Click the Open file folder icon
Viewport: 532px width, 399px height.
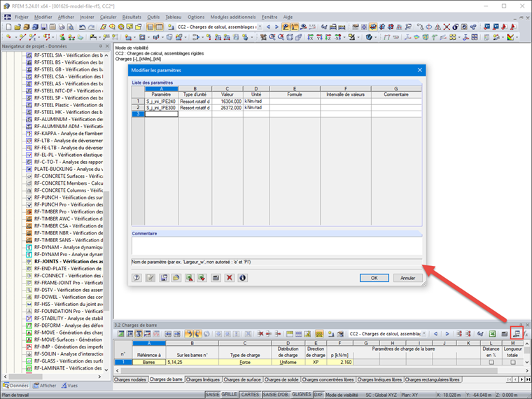click(x=17, y=27)
